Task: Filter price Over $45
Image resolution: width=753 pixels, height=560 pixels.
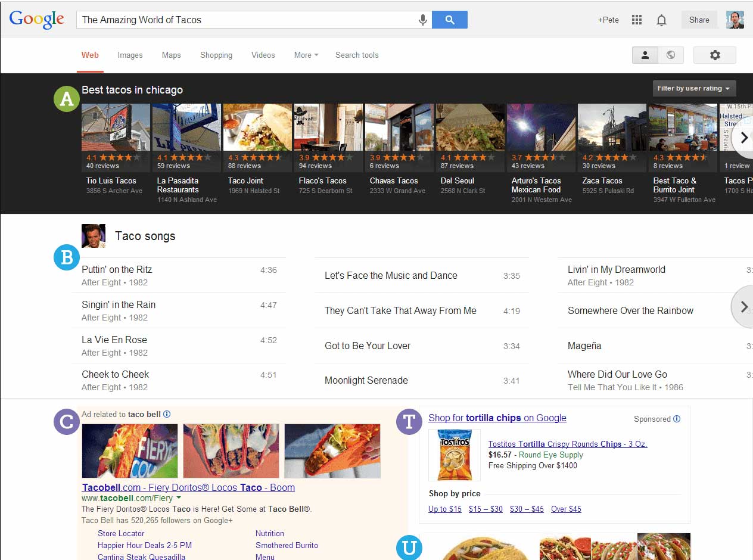Action: click(x=566, y=509)
